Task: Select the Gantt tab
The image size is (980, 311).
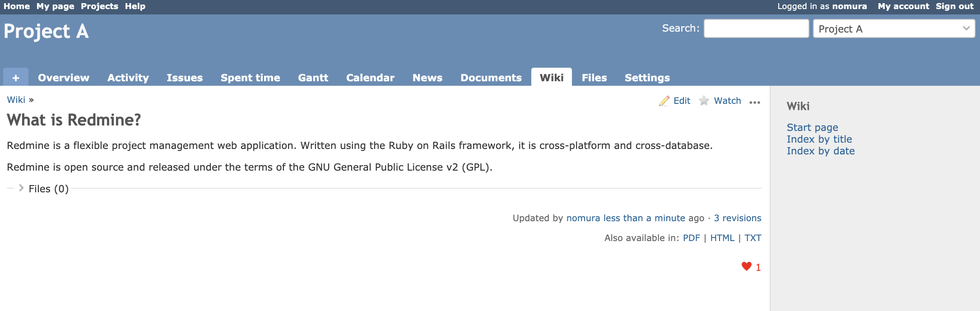Action: pyautogui.click(x=313, y=78)
